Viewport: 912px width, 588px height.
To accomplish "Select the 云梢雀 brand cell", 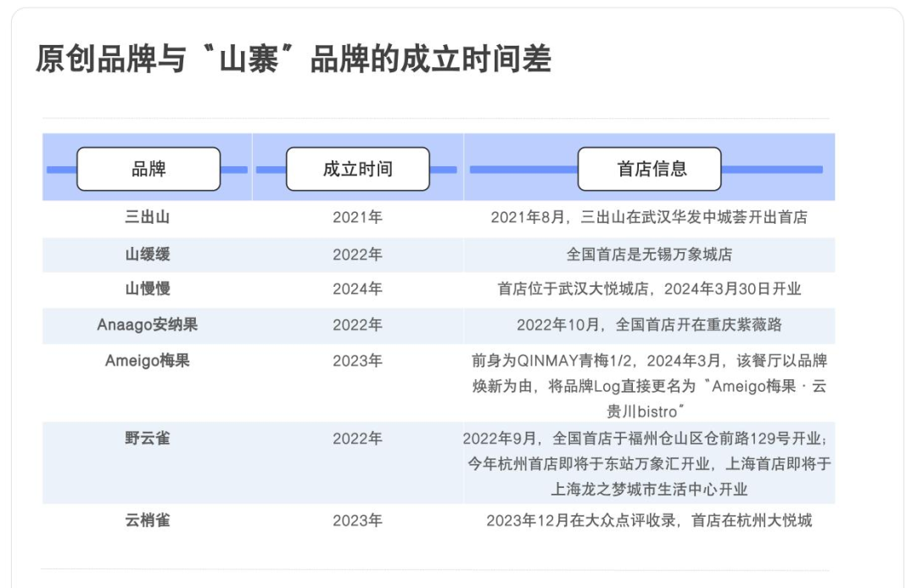I will (x=147, y=520).
